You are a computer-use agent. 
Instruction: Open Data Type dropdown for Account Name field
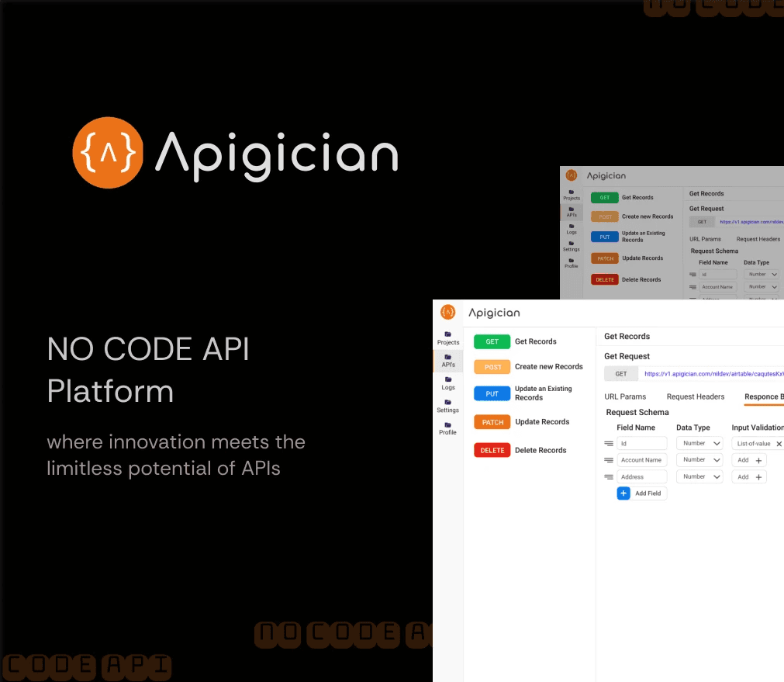[x=699, y=460]
